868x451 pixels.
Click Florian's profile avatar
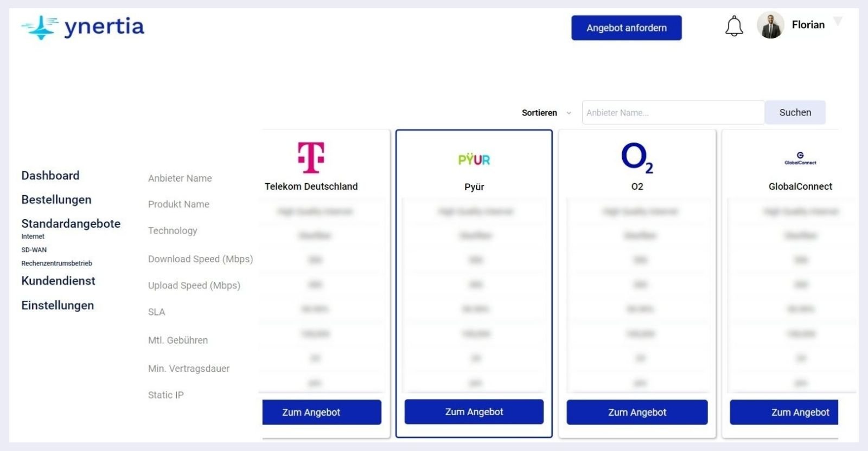[770, 25]
